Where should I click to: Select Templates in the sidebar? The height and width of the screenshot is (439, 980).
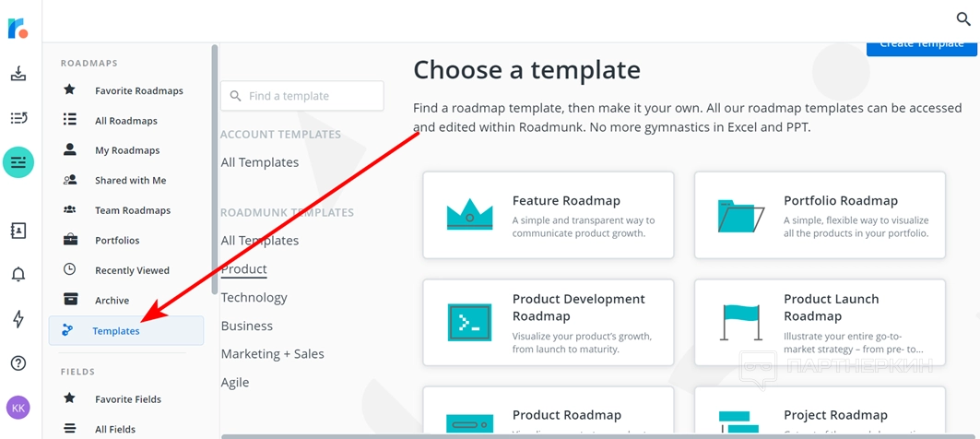116,331
